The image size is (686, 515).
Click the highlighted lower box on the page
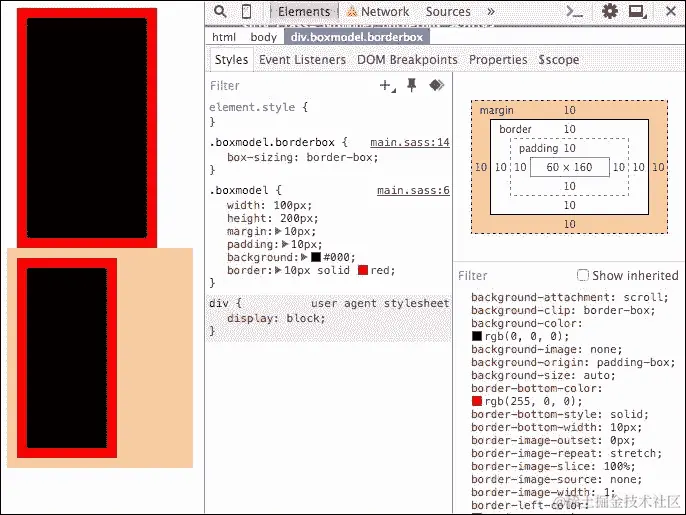tap(67, 358)
